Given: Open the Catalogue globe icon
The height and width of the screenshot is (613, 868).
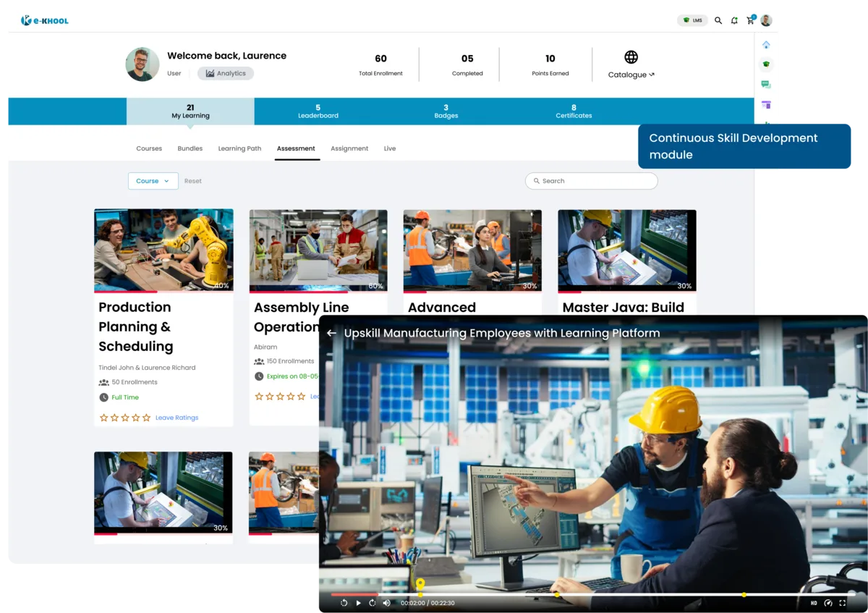Looking at the screenshot, I should 631,56.
